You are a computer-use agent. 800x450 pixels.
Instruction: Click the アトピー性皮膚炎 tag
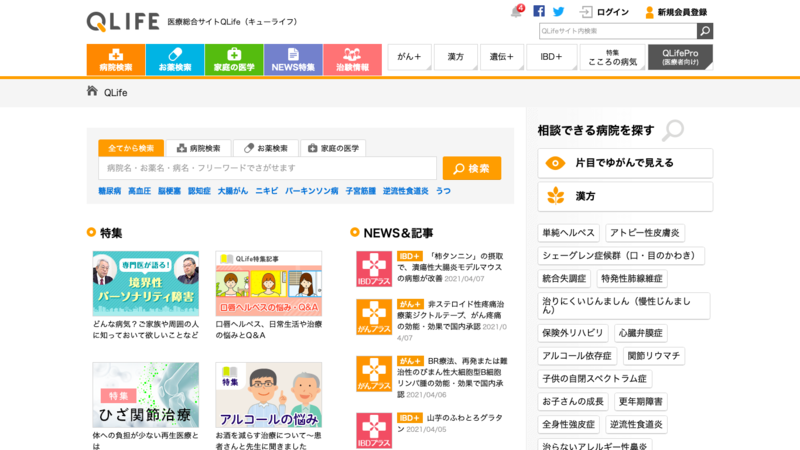[x=645, y=233]
